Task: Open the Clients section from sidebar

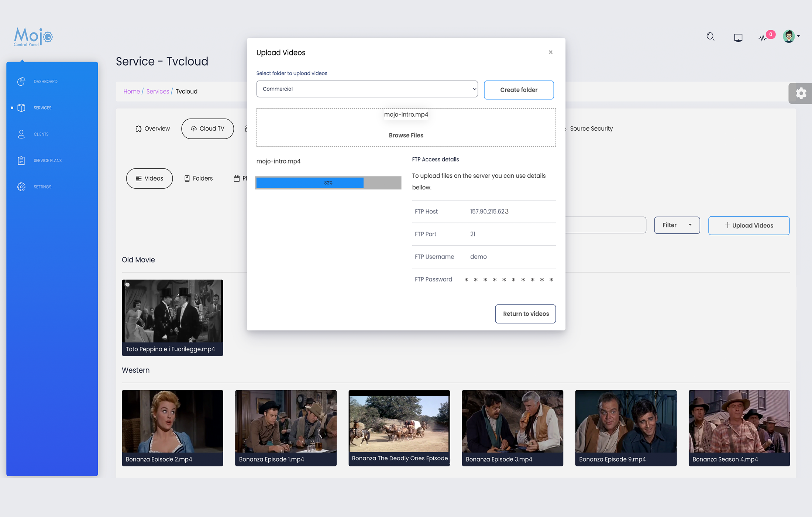Action: pyautogui.click(x=21, y=134)
